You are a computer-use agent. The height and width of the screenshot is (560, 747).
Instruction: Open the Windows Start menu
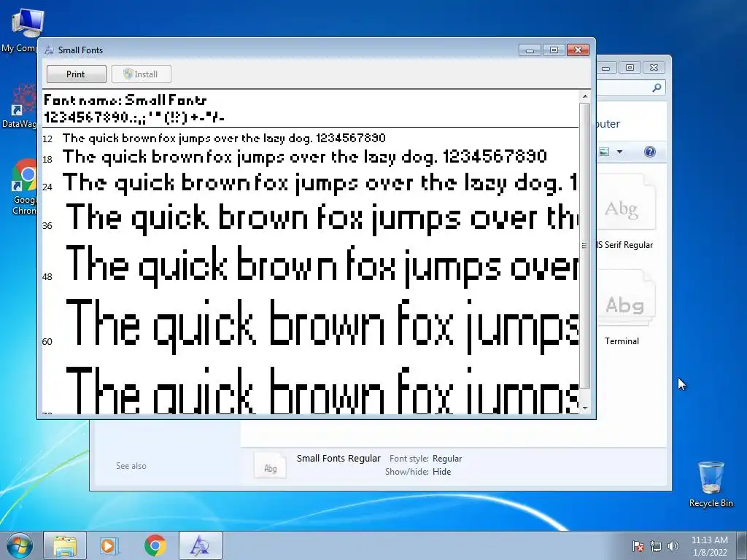click(20, 545)
